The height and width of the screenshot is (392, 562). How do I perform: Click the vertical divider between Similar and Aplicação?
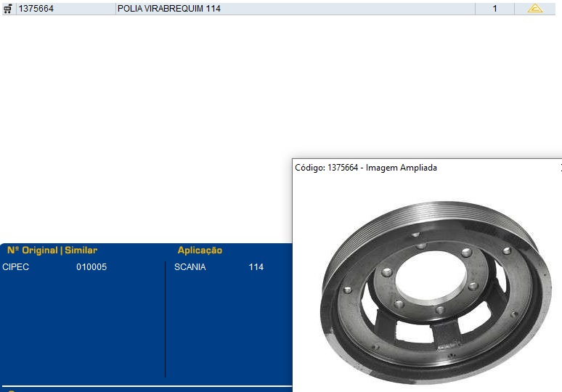pyautogui.click(x=166, y=319)
